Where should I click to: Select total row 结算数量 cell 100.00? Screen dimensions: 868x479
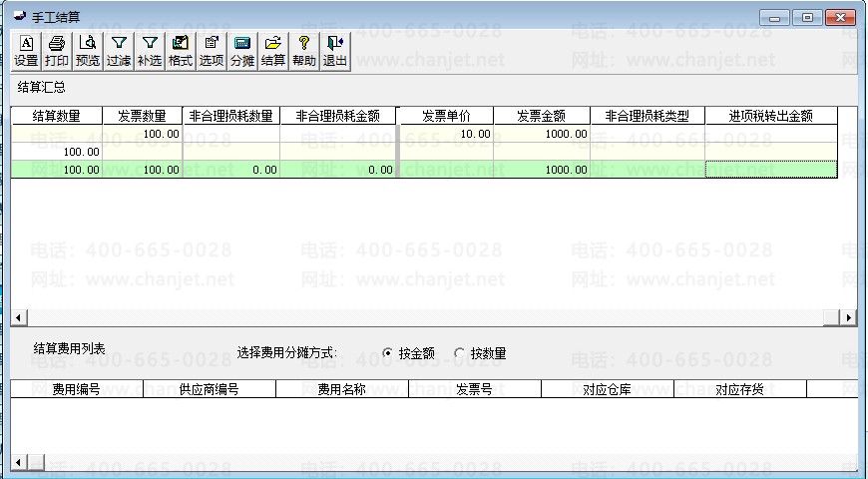tap(57, 170)
